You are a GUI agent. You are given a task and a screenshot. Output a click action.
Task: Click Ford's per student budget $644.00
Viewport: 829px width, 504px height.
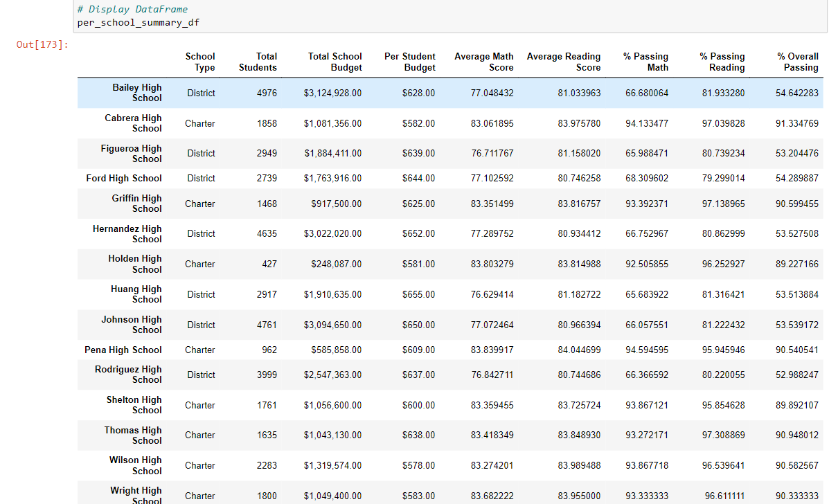click(x=419, y=179)
